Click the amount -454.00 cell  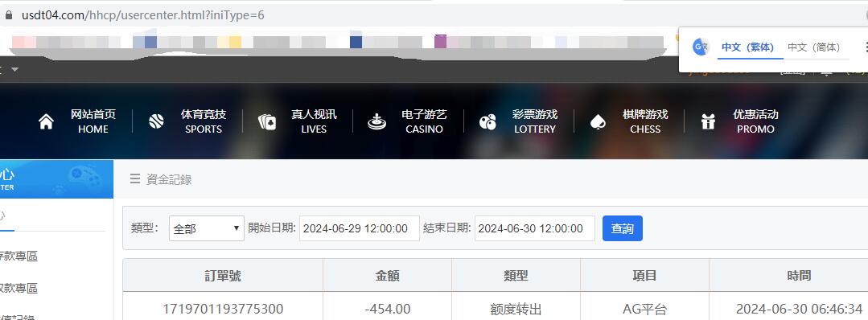(388, 309)
